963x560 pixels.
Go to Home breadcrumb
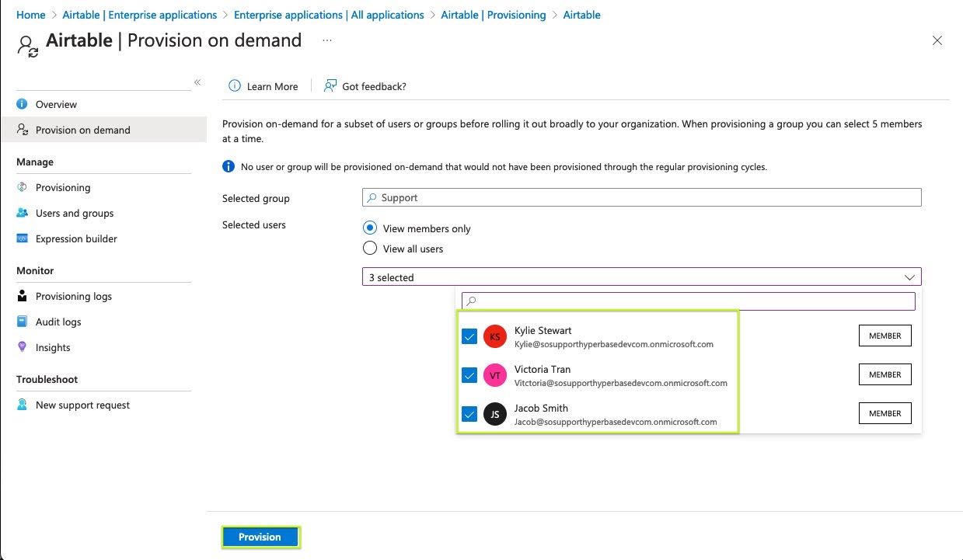pyautogui.click(x=30, y=15)
